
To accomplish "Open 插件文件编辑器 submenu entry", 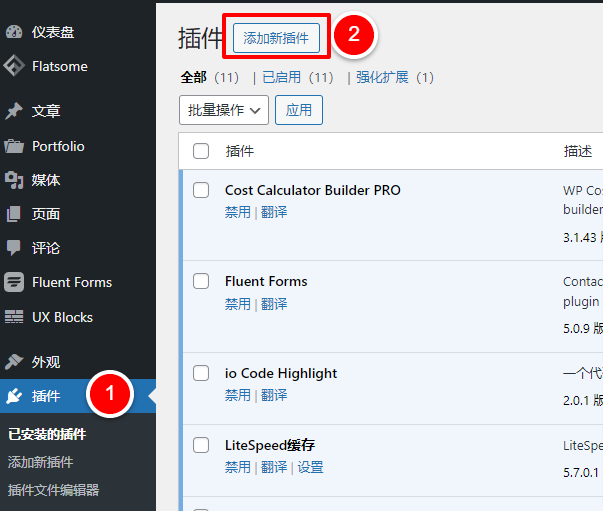I will click(x=53, y=490).
